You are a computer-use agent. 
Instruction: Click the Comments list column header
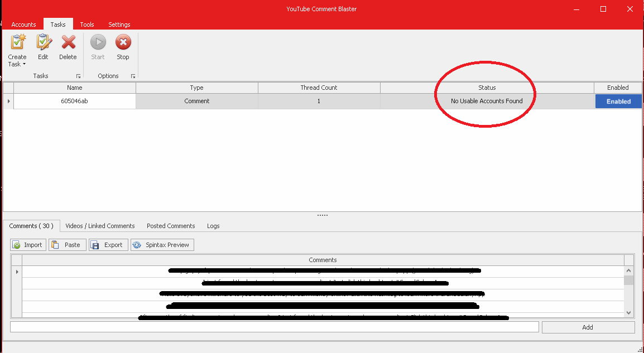point(323,260)
